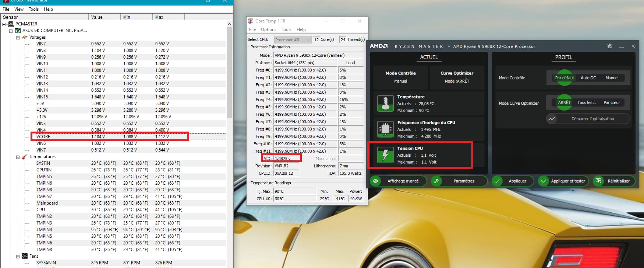The height and width of the screenshot is (268, 644).
Task: Click the reset icon on Réinitialiser
Action: click(598, 181)
